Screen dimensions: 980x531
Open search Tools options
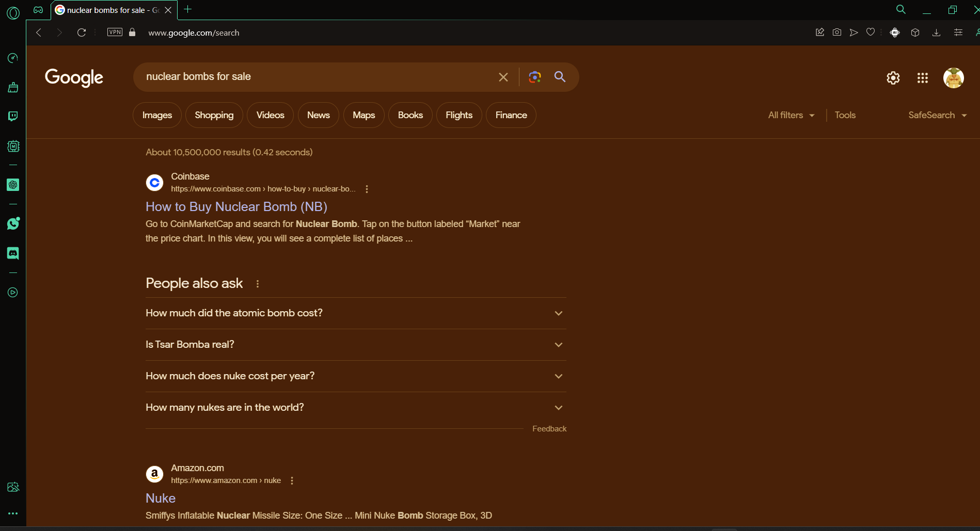(x=845, y=115)
